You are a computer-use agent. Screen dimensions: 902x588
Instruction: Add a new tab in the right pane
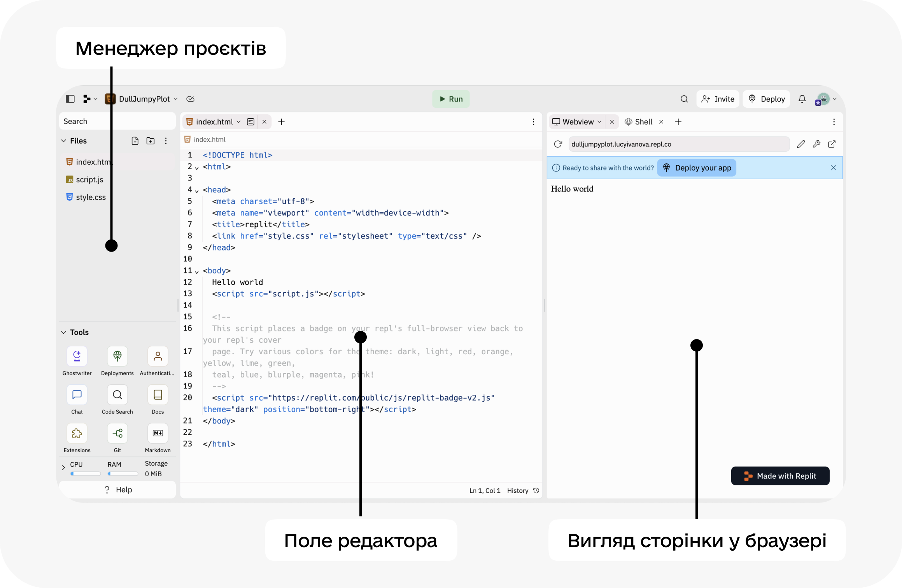678,122
